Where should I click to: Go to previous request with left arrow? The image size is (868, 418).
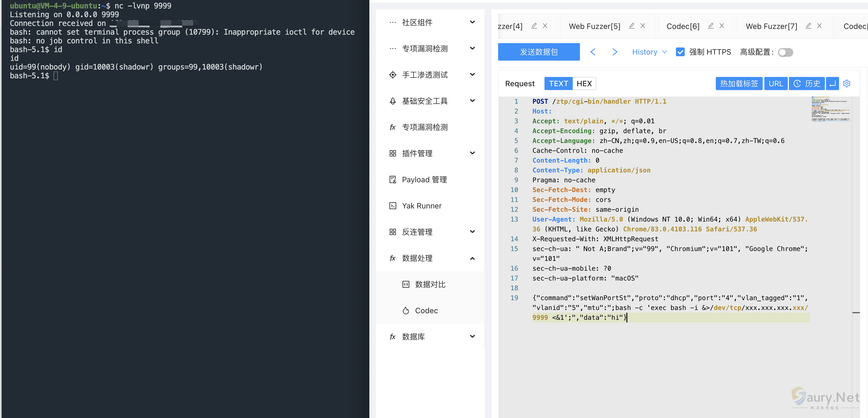(x=593, y=52)
